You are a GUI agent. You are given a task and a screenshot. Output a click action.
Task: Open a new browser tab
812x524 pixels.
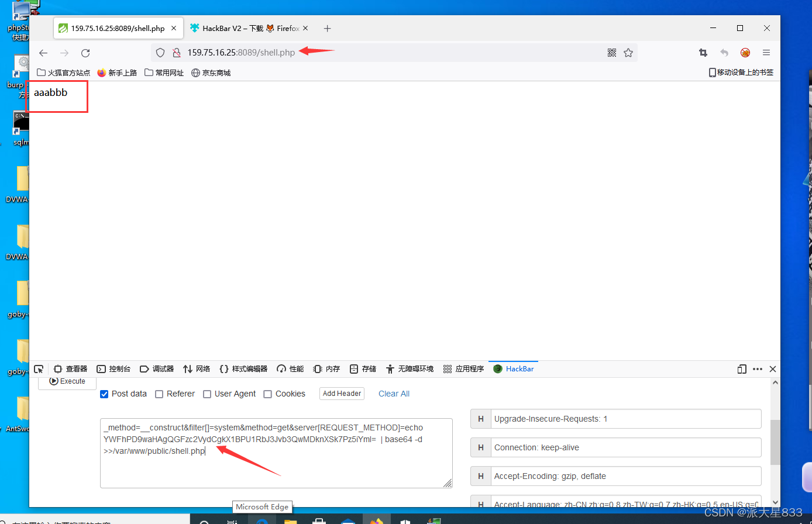(327, 28)
